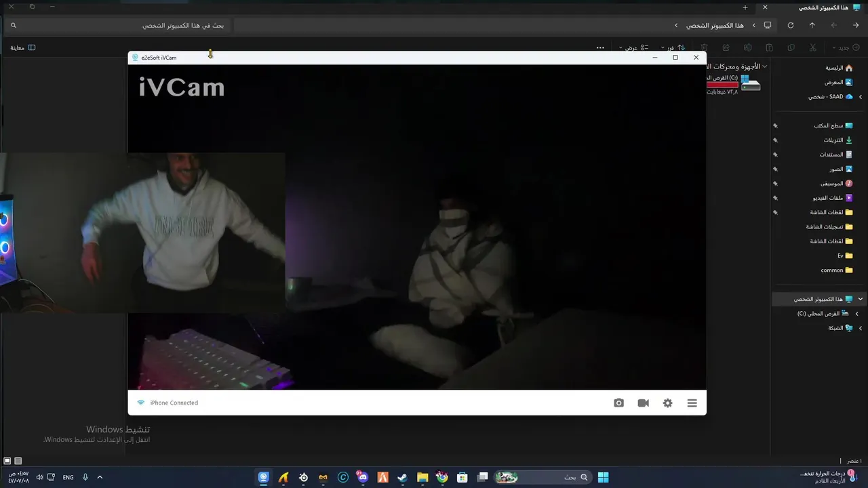This screenshot has height=488, width=868.
Task: Click the iVCam video preview area
Action: pos(417,227)
